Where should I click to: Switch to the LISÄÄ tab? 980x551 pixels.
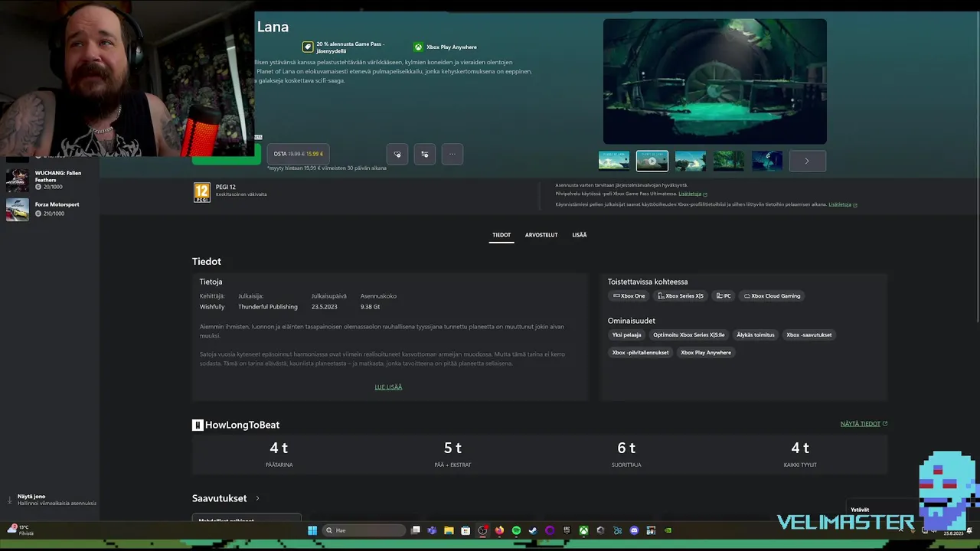580,235
